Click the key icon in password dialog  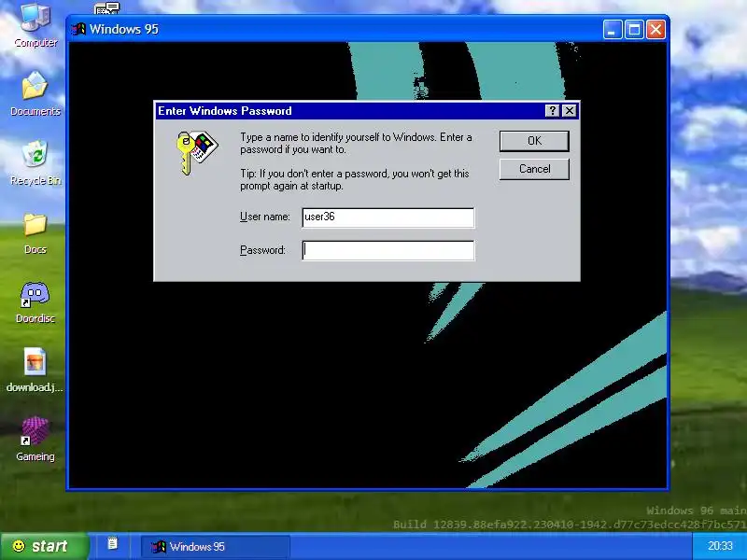point(196,152)
